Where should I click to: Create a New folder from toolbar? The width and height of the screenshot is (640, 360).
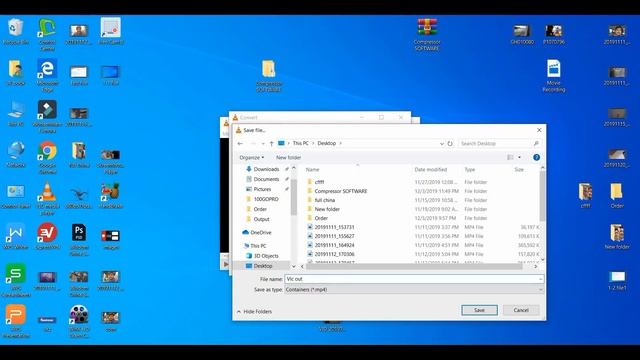pos(288,158)
